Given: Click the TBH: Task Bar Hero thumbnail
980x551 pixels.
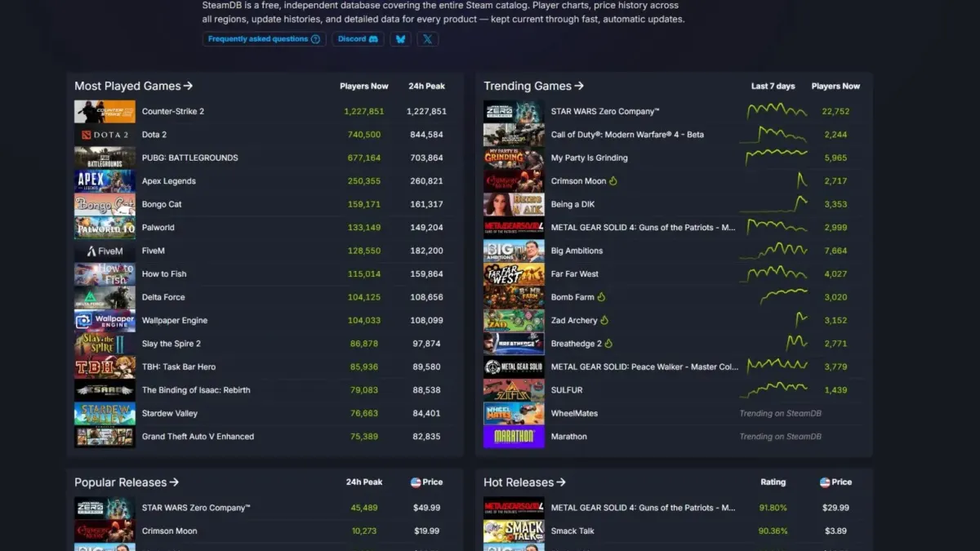Looking at the screenshot, I should [x=105, y=367].
